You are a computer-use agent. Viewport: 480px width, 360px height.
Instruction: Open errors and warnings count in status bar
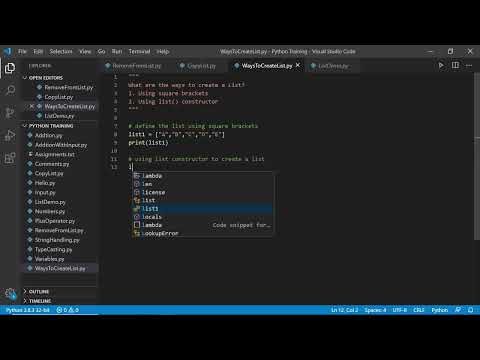tap(67, 310)
